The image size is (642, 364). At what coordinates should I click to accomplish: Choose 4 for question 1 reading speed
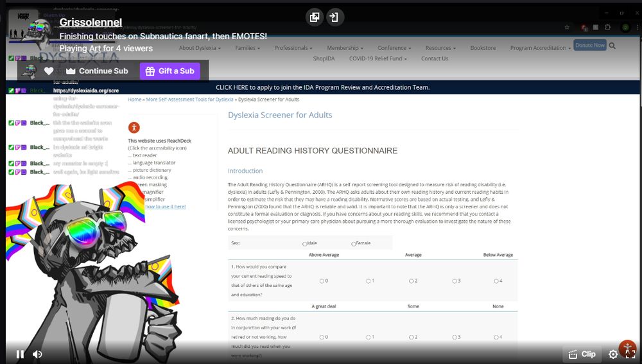[x=496, y=281]
